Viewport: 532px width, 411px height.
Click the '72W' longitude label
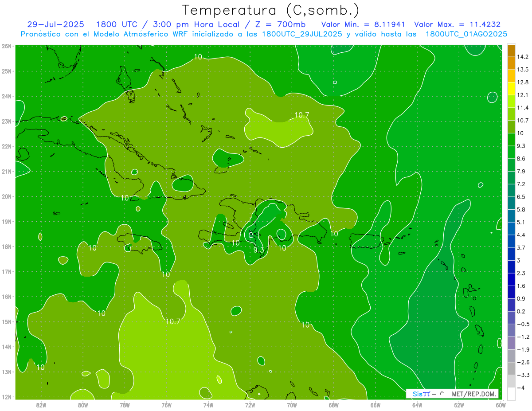click(x=250, y=404)
